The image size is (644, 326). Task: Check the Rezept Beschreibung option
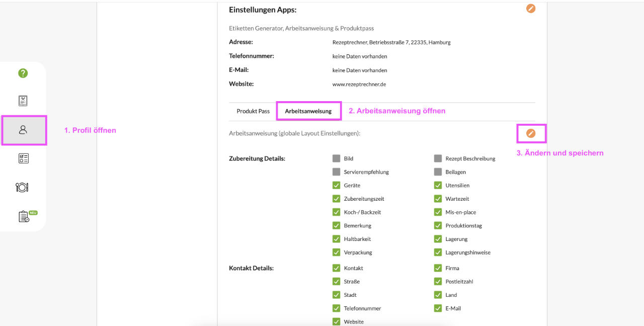click(438, 158)
